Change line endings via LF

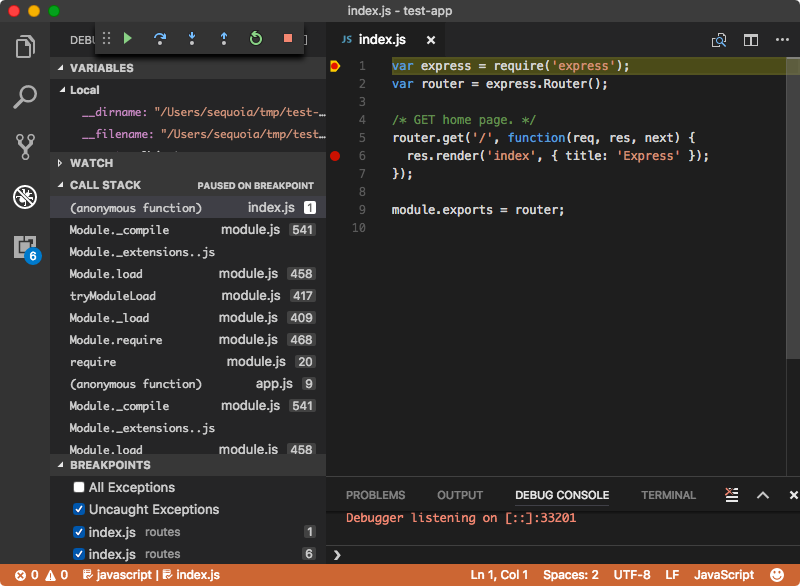tap(672, 575)
